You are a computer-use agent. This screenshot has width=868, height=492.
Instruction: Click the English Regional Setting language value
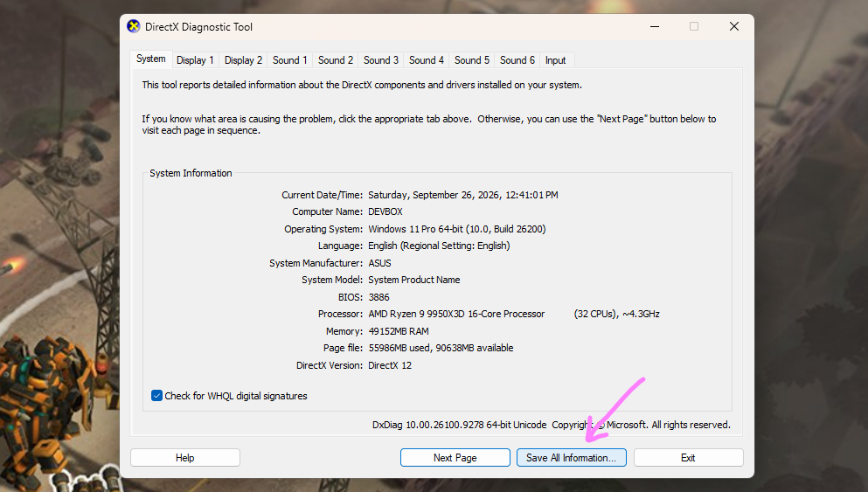439,246
